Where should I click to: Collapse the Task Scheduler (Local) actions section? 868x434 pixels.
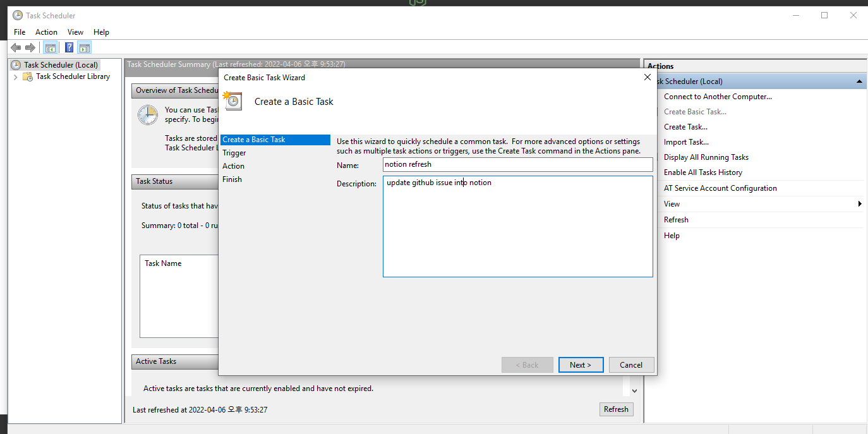point(860,81)
